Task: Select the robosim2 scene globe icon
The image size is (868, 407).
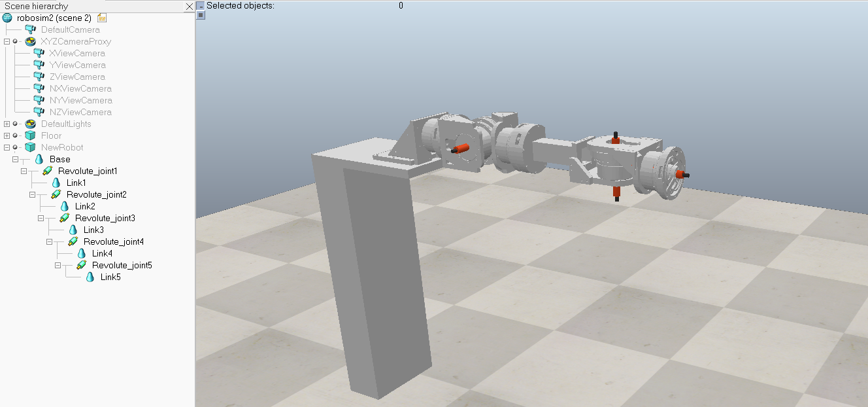Action: click(x=8, y=18)
